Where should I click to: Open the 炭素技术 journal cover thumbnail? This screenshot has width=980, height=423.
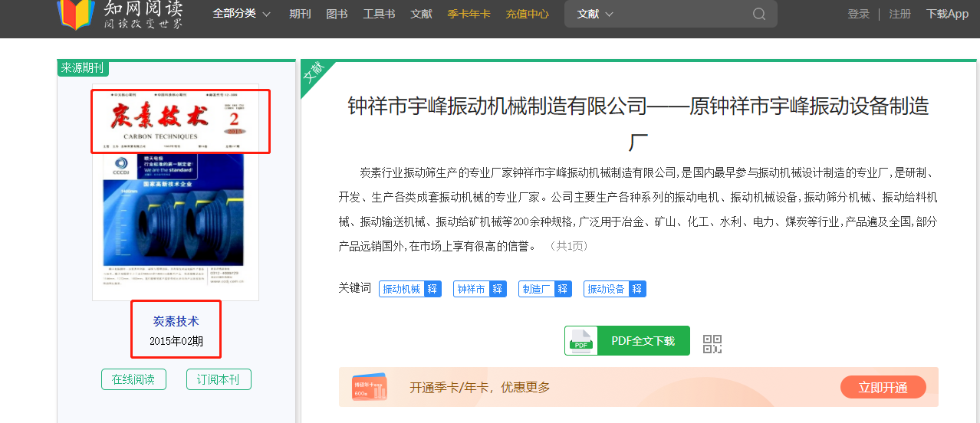tap(176, 192)
